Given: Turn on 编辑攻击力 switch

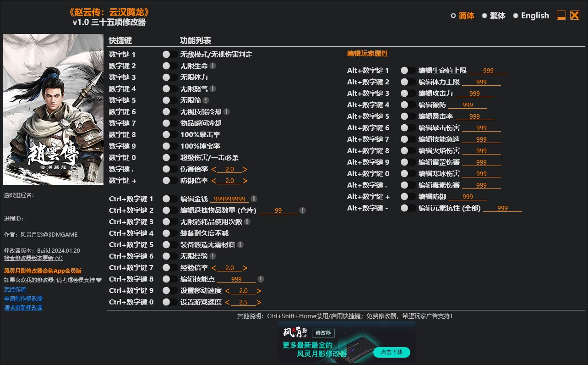Looking at the screenshot, I should [x=408, y=94].
